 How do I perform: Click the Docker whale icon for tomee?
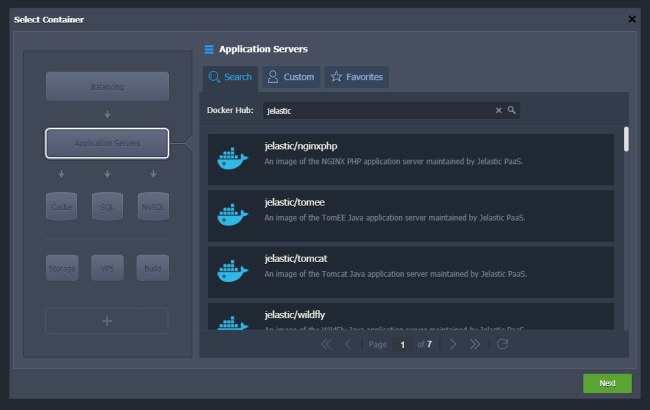click(x=233, y=215)
